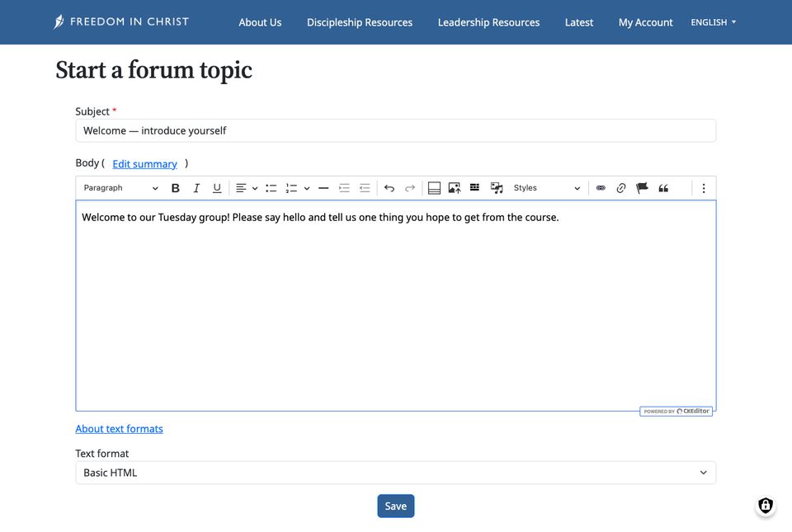This screenshot has width=792, height=532.
Task: Open the ENGLISH language dropdown
Action: [713, 22]
